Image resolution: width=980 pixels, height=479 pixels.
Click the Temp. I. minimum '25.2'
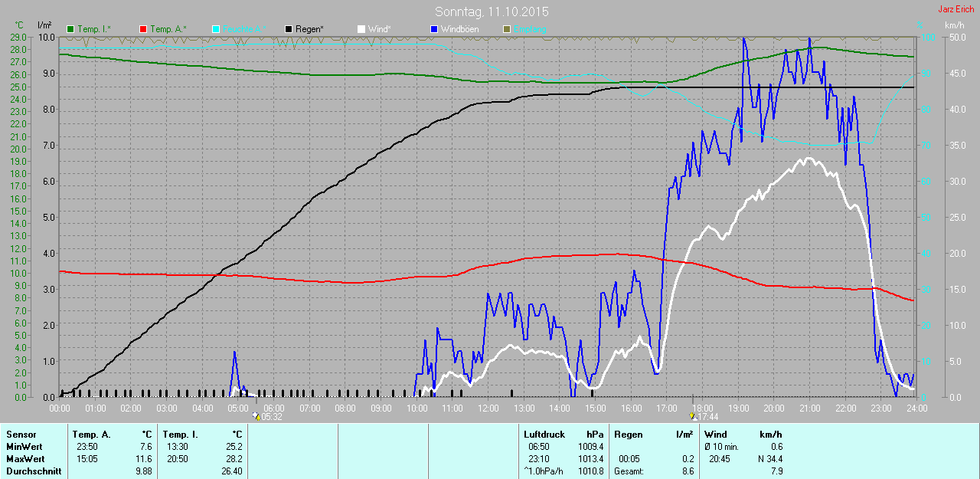234,447
